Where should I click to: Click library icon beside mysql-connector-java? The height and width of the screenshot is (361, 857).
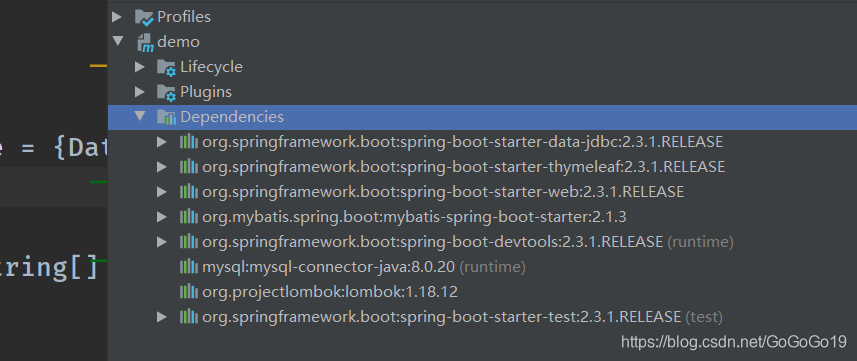point(189,267)
